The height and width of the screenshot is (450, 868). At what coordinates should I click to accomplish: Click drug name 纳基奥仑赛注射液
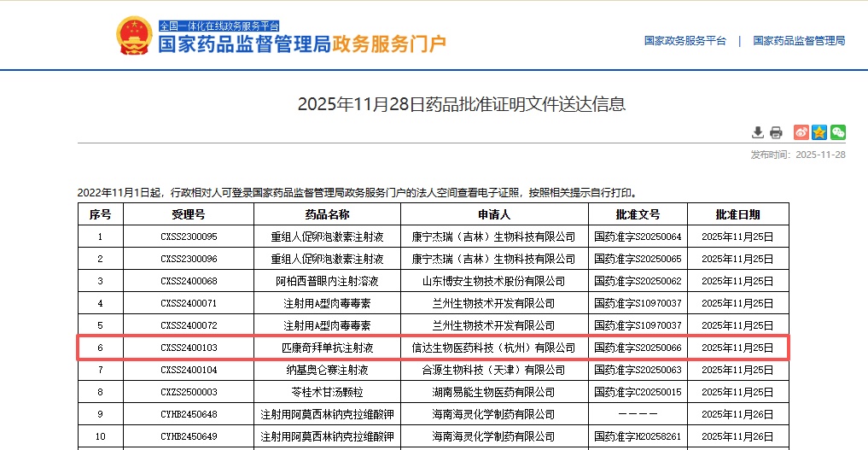point(327,370)
